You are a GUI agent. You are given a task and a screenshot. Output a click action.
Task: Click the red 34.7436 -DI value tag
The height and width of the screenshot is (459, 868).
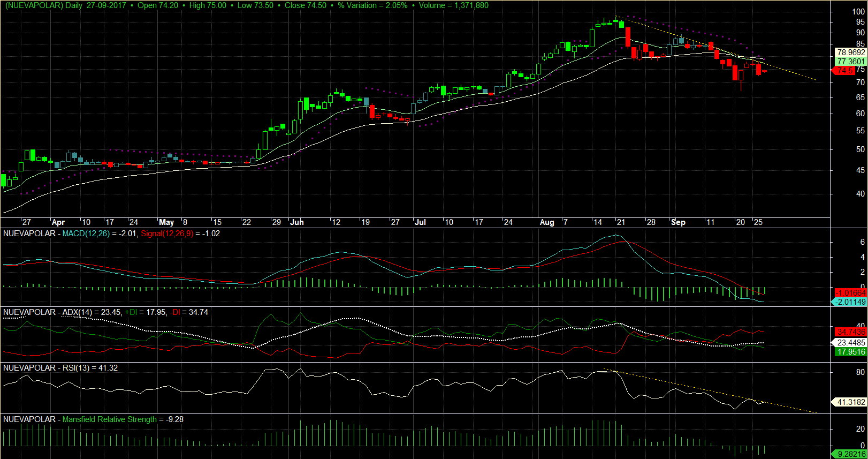[851, 333]
